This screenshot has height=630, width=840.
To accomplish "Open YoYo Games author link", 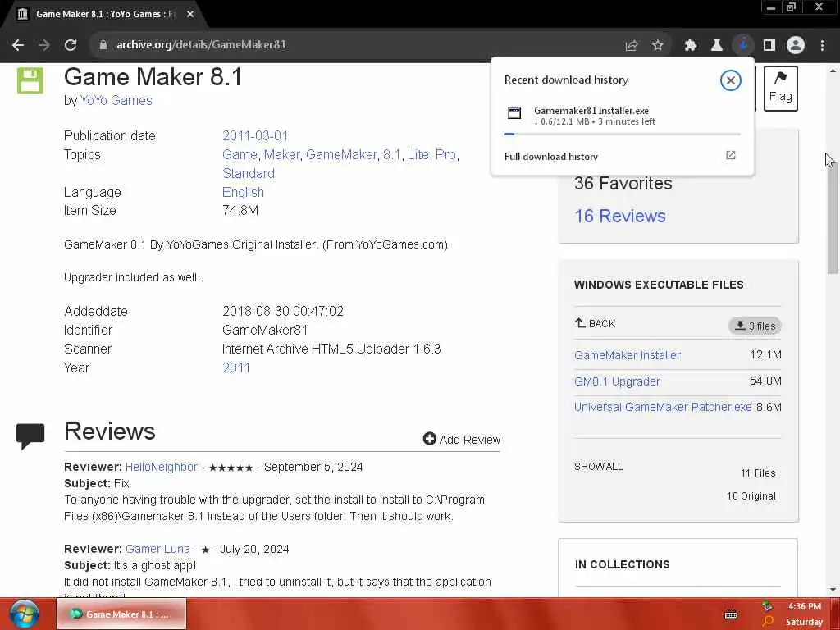I will coord(116,100).
